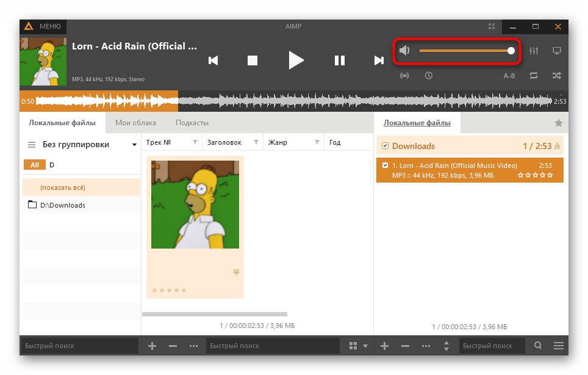Toggle the A-B repeat section
Image resolution: width=588 pixels, height=375 pixels.
tap(509, 76)
